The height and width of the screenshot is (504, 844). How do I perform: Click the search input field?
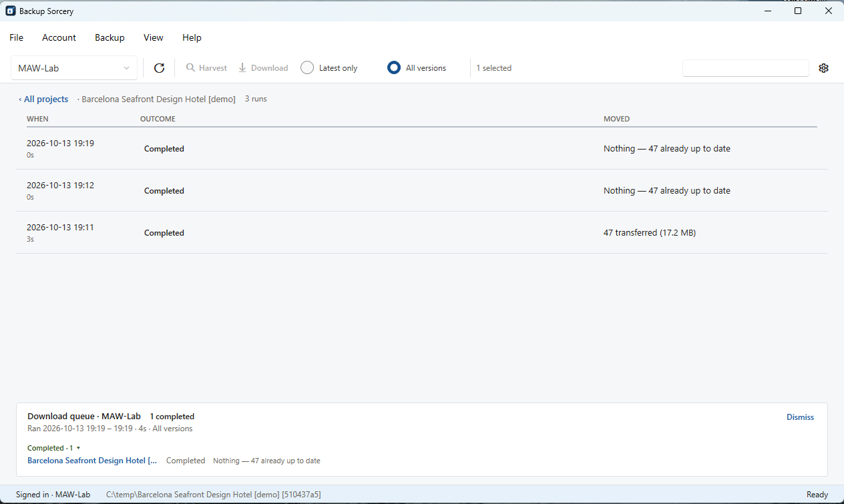pyautogui.click(x=746, y=68)
